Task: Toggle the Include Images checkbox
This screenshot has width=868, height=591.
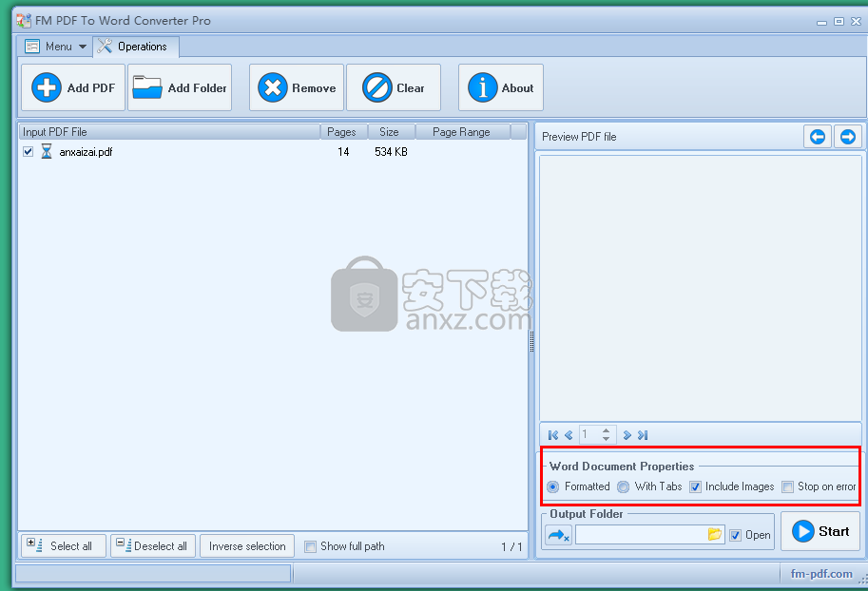Action: tap(695, 487)
